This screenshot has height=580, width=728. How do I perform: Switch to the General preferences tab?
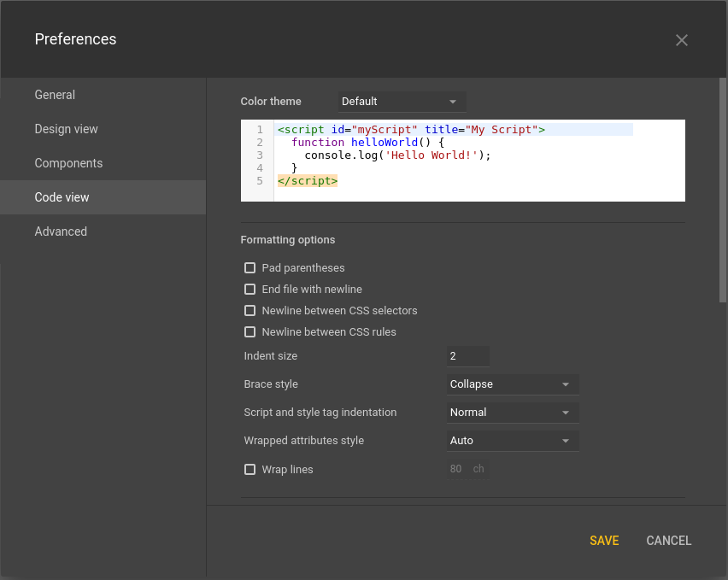[x=55, y=95]
